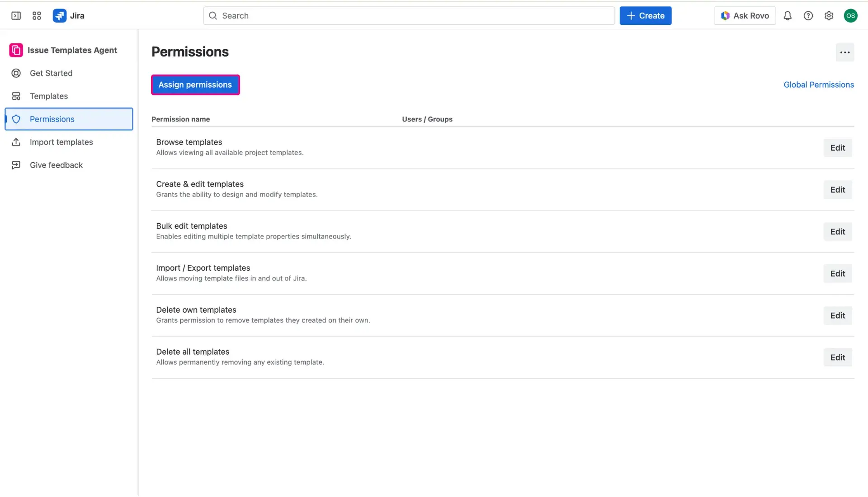The width and height of the screenshot is (868, 497).
Task: Open your profile via the OS avatar
Action: (x=851, y=15)
